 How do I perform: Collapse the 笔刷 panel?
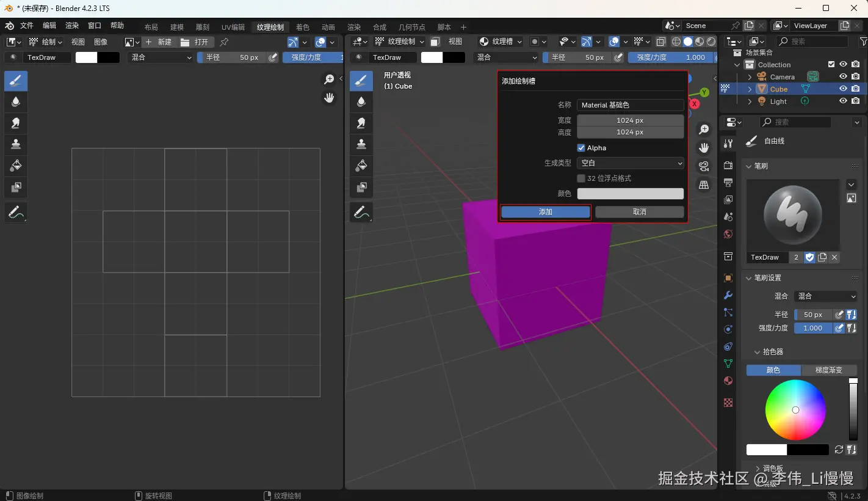click(749, 166)
